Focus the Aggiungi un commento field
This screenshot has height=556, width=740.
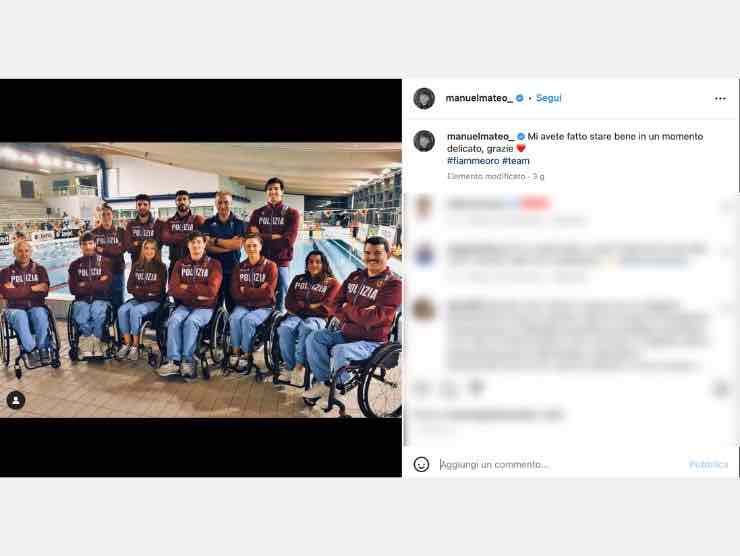[x=559, y=464]
